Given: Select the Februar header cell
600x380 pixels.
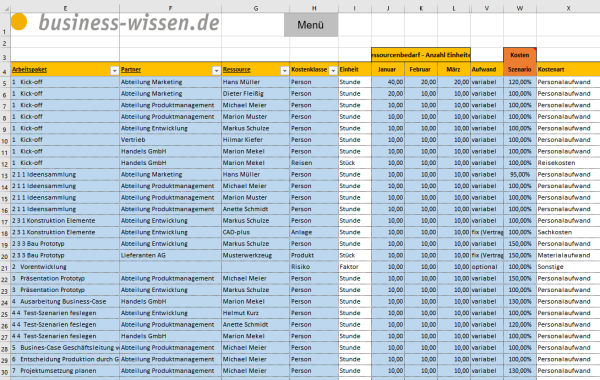Looking at the screenshot, I should click(x=421, y=69).
